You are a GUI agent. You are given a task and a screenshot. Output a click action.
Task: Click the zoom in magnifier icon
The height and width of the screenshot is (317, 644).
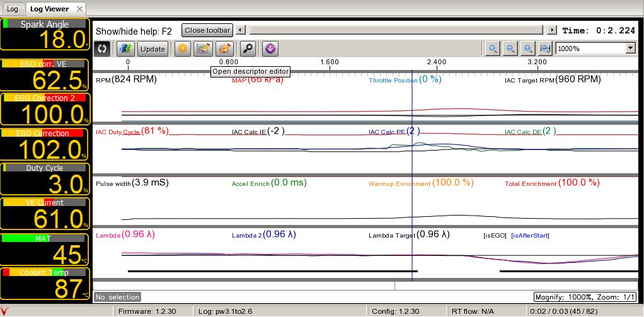(x=492, y=49)
